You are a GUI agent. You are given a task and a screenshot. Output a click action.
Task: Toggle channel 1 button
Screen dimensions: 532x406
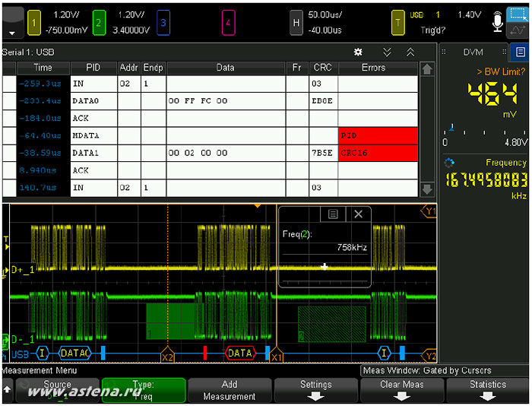[34, 22]
